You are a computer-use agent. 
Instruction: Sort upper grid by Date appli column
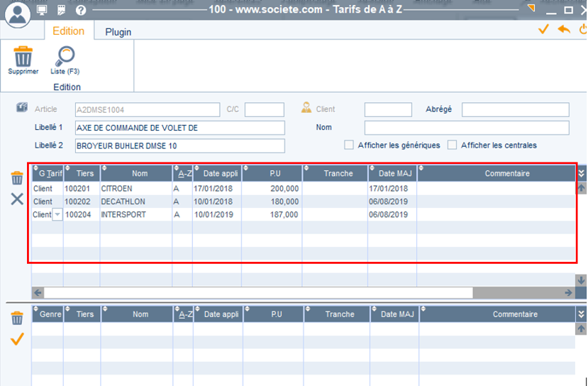[x=218, y=173]
